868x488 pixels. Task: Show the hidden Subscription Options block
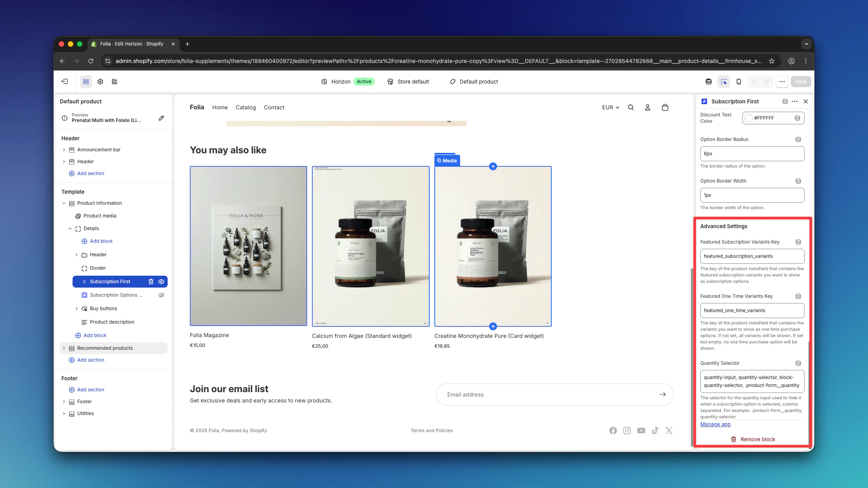click(x=161, y=295)
